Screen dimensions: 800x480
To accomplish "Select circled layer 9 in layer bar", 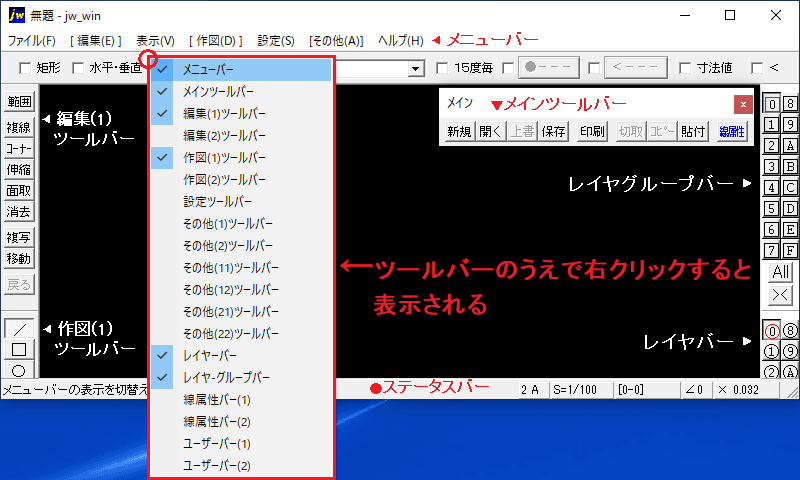I will [x=790, y=351].
